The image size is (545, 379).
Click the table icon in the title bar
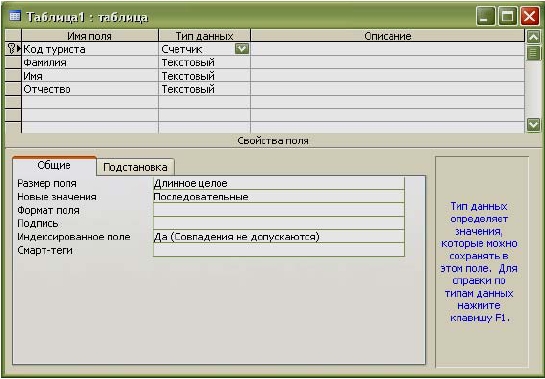[15, 16]
